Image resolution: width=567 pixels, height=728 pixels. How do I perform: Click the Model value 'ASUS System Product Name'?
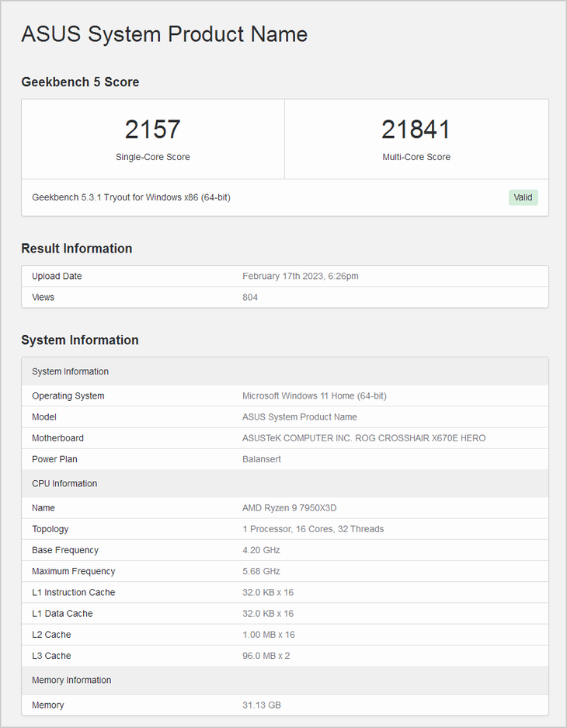point(299,417)
